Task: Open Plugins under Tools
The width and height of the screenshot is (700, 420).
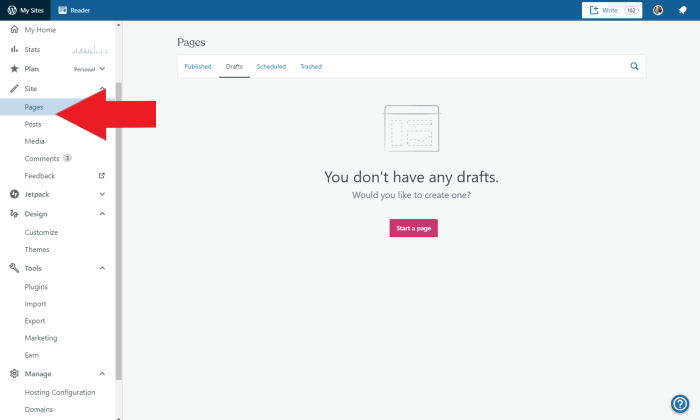Action: [x=36, y=287]
